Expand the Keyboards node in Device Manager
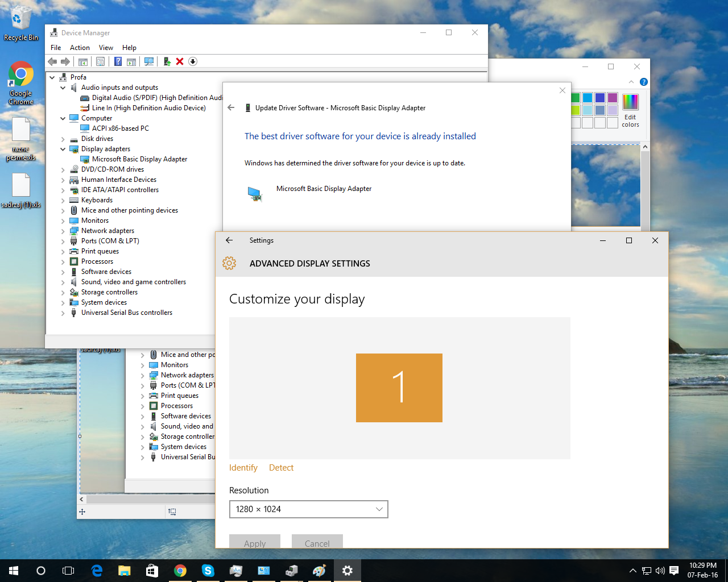 [63, 200]
